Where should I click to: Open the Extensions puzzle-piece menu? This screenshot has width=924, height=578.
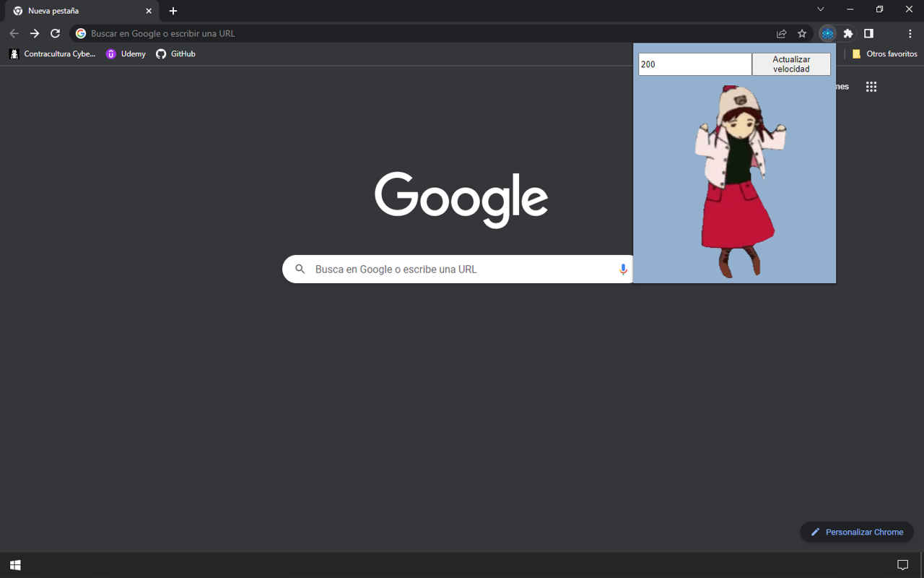(848, 33)
